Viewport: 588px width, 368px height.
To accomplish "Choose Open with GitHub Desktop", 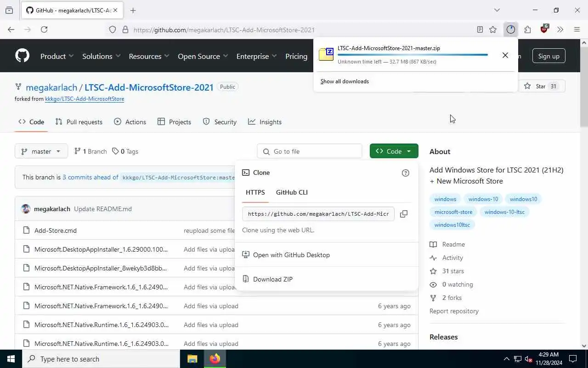I will click(x=291, y=255).
